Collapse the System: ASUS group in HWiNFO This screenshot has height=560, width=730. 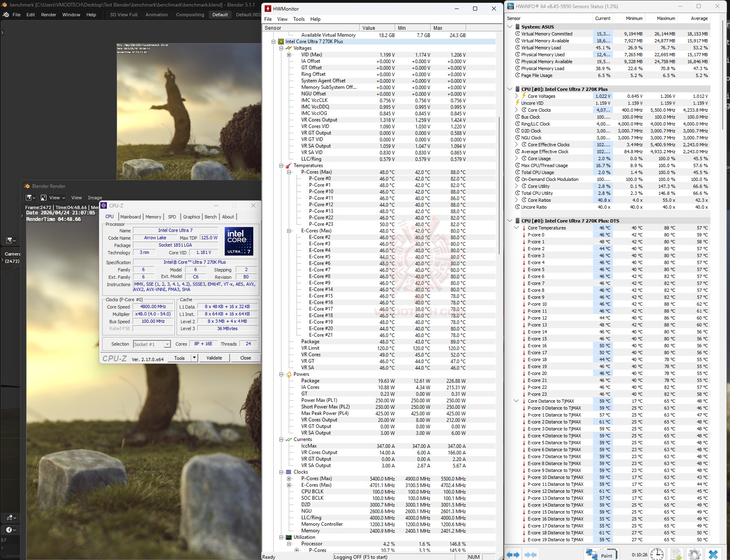[x=510, y=27]
